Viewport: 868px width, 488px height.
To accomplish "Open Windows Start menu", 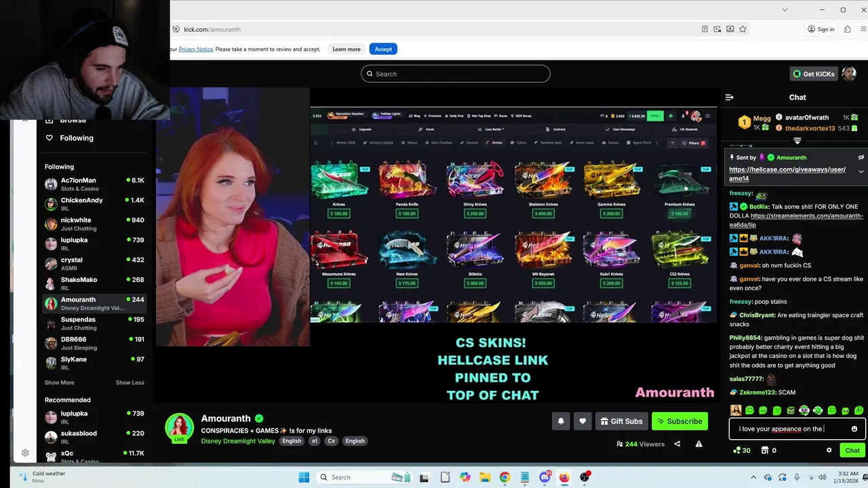I will click(x=303, y=477).
